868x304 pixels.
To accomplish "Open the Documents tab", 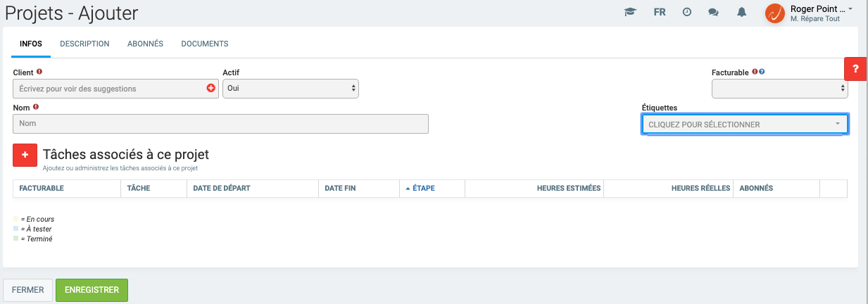I will [x=205, y=44].
